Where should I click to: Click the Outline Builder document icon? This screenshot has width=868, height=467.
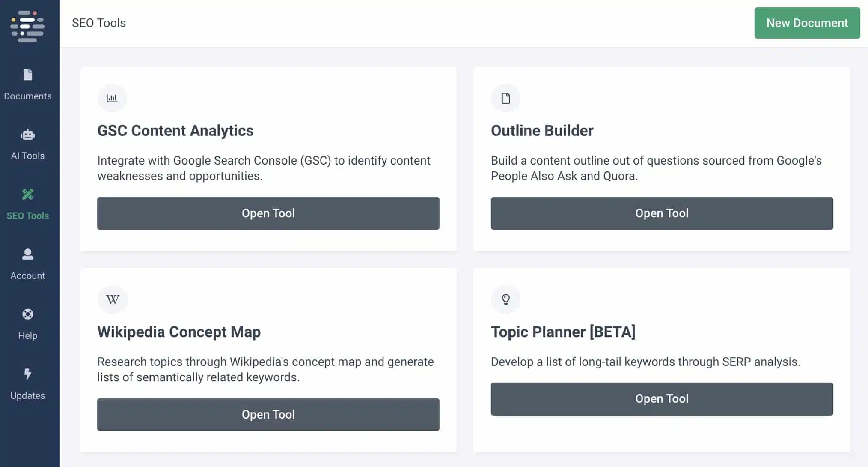pyautogui.click(x=506, y=98)
